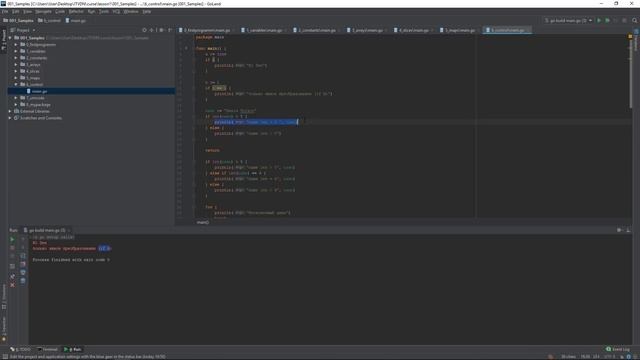This screenshot has width=640, height=360.
Task: Stop the process in Run panel
Action: (x=12, y=248)
